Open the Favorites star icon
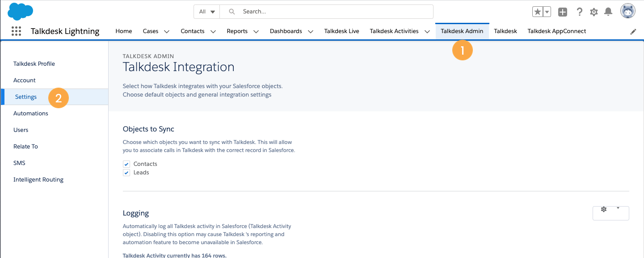Screen dimensions: 644x258 (537, 12)
